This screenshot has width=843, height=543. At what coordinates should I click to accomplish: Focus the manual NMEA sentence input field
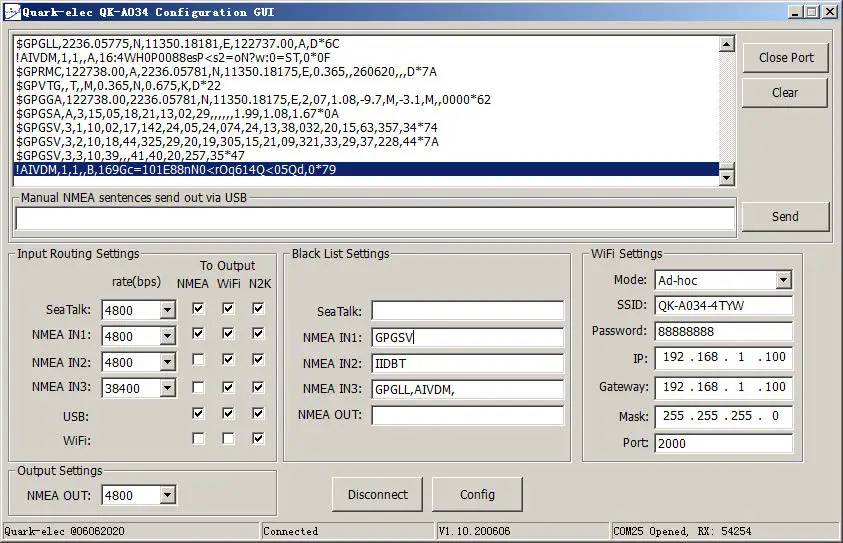point(375,219)
